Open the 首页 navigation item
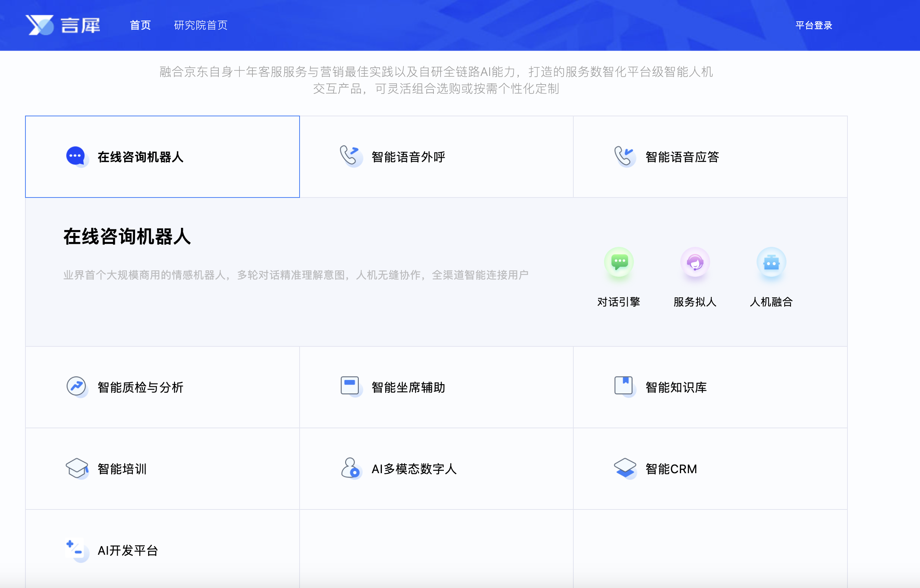The image size is (920, 588). click(x=140, y=25)
